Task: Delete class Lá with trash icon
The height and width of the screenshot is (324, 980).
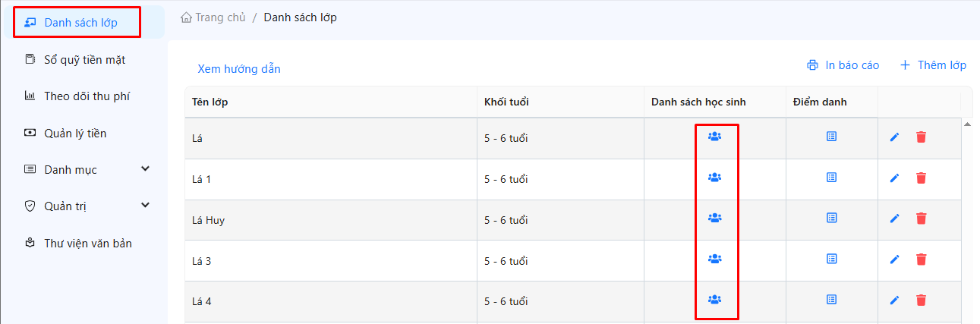Action: [921, 137]
